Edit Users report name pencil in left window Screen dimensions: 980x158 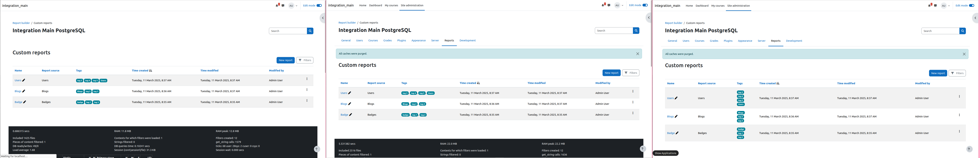click(x=24, y=80)
